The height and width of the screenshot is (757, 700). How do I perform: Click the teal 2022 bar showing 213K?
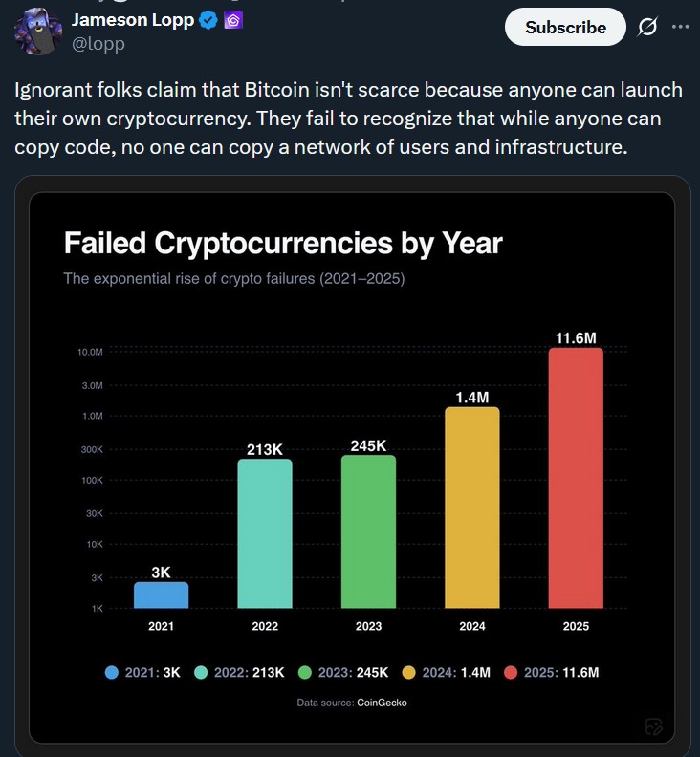coord(265,533)
